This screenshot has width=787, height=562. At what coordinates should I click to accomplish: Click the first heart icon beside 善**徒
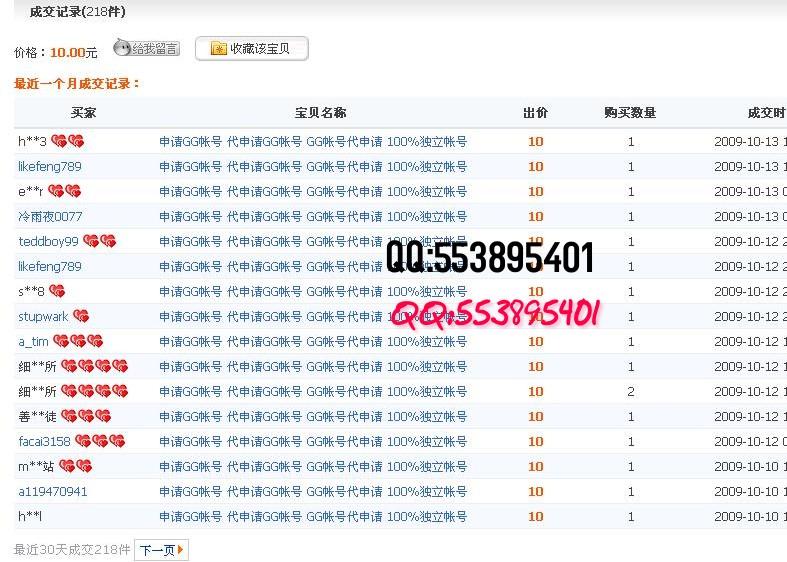[x=69, y=416]
